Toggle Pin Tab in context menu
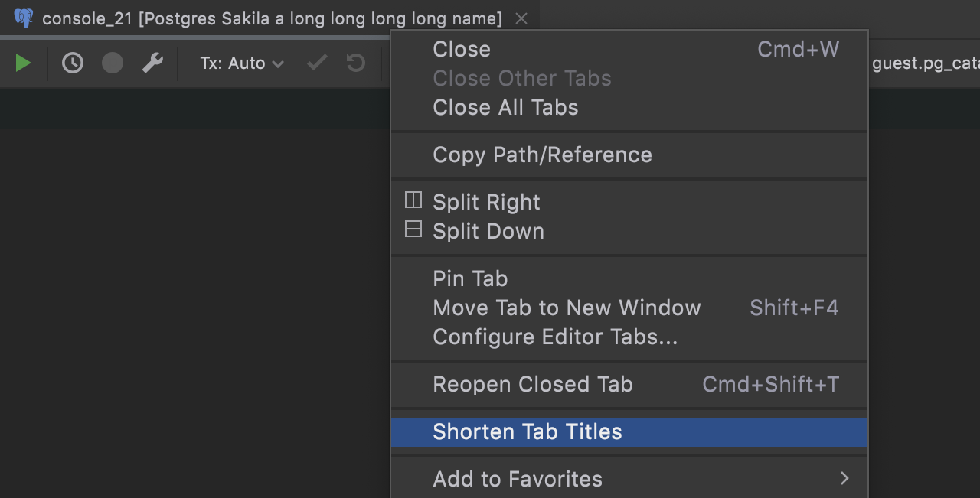The width and height of the screenshot is (980, 498). tap(470, 278)
